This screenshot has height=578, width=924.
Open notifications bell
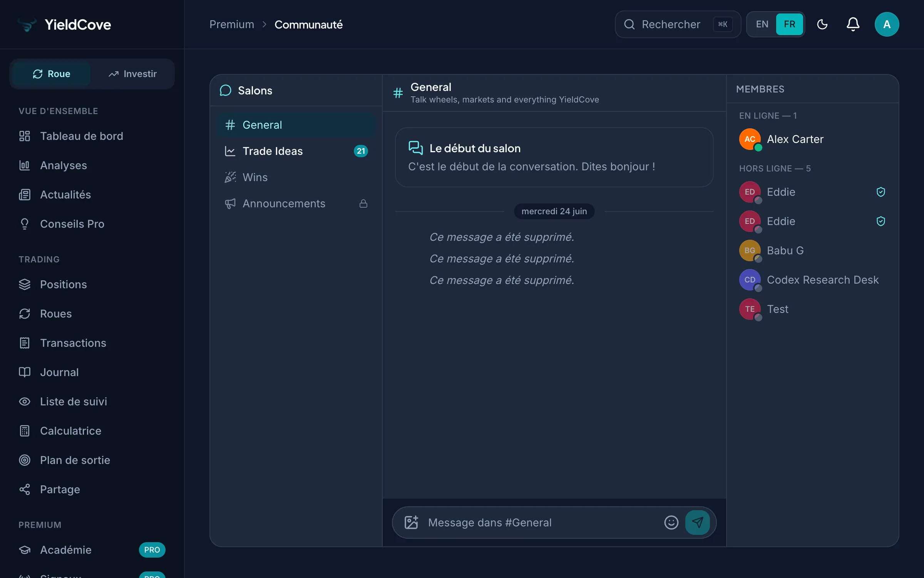click(x=853, y=24)
